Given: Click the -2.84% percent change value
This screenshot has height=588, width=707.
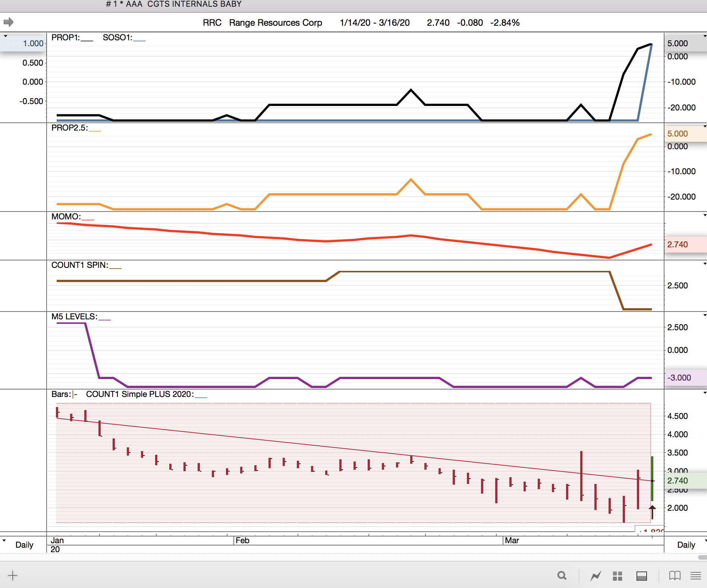Looking at the screenshot, I should 505,23.
